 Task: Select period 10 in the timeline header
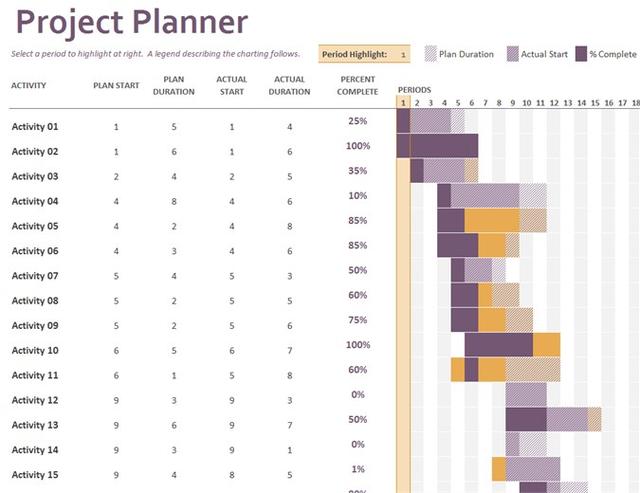(x=526, y=102)
